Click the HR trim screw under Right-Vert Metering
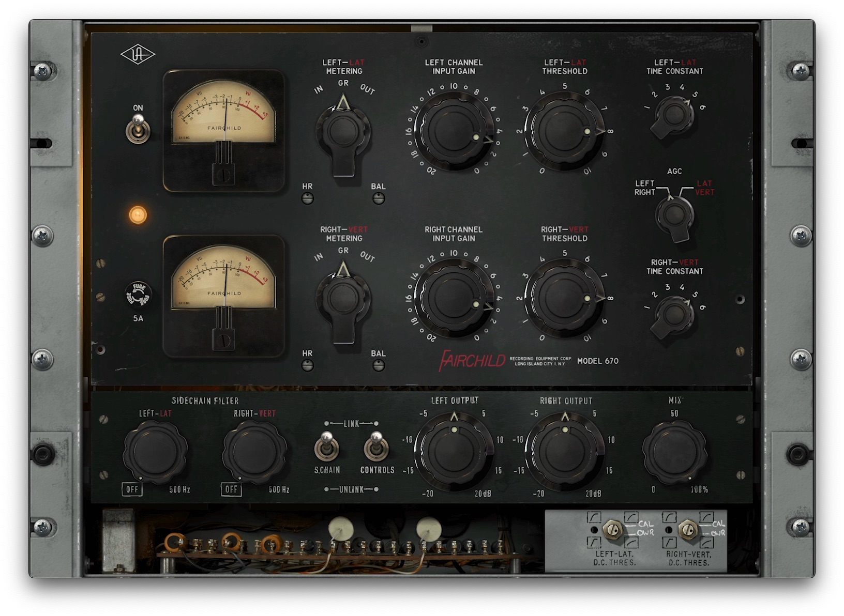 tap(308, 365)
